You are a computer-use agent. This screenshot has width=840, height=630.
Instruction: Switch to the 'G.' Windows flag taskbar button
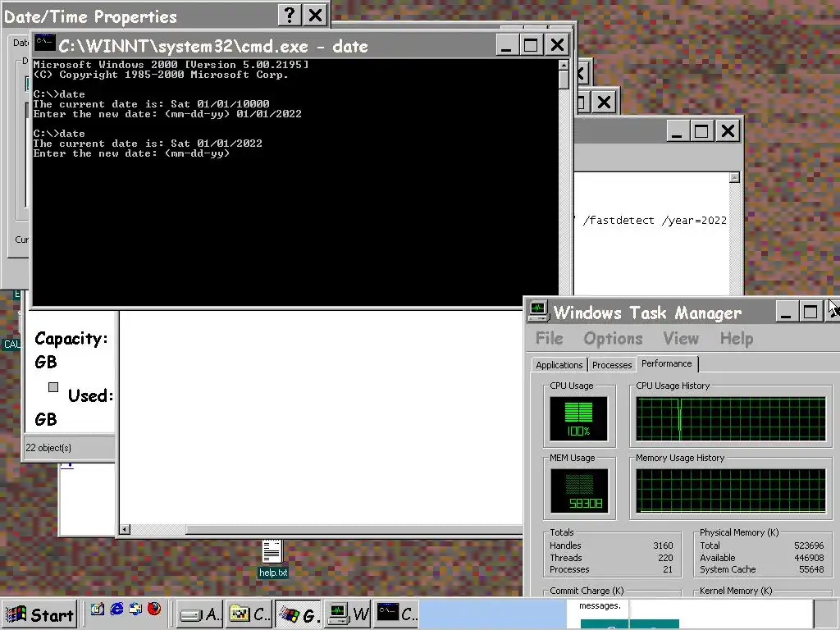[299, 614]
